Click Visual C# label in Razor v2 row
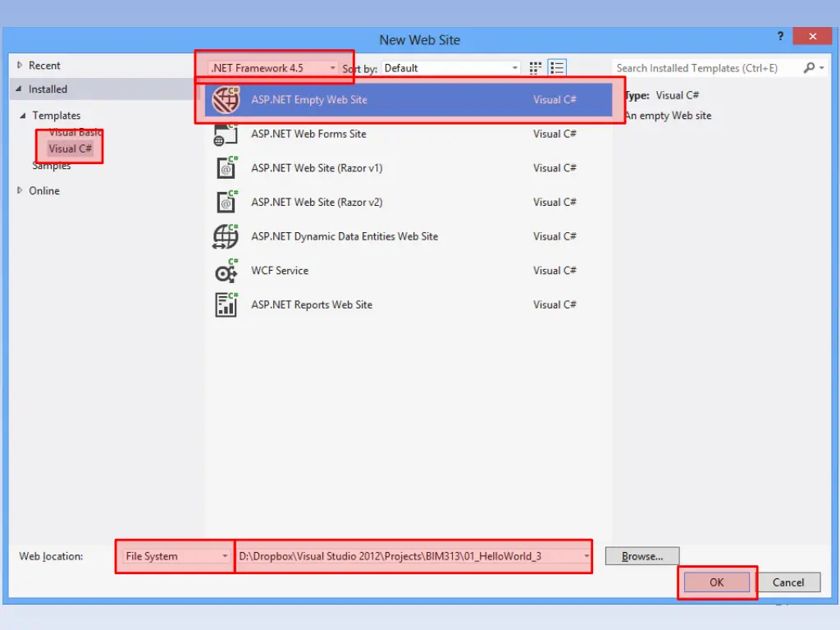840x630 pixels. click(x=555, y=203)
